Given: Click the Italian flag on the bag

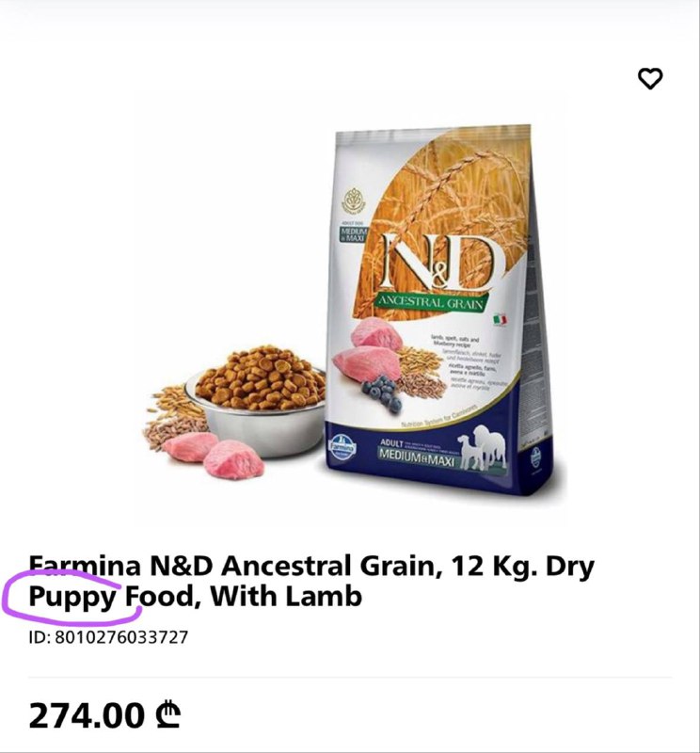Looking at the screenshot, I should [x=500, y=319].
